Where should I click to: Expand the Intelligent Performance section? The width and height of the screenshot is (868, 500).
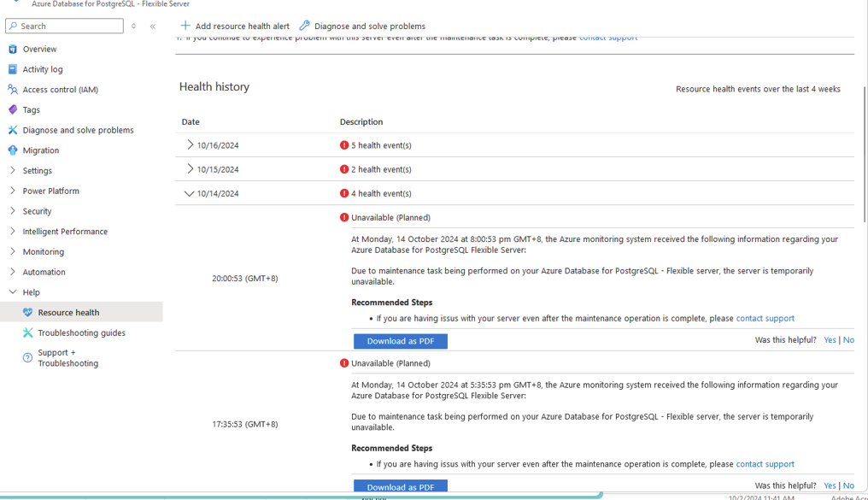tap(13, 232)
